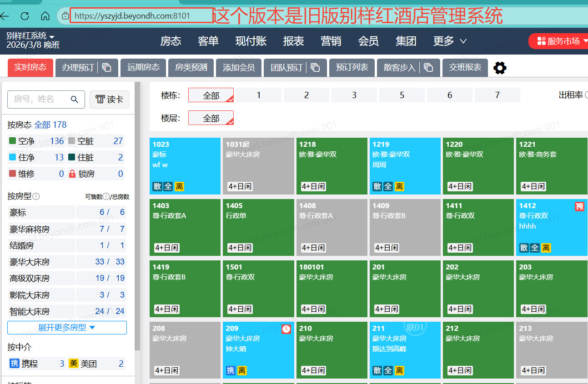Switch to the 远期房态 tab
588x384 pixels.
point(143,68)
